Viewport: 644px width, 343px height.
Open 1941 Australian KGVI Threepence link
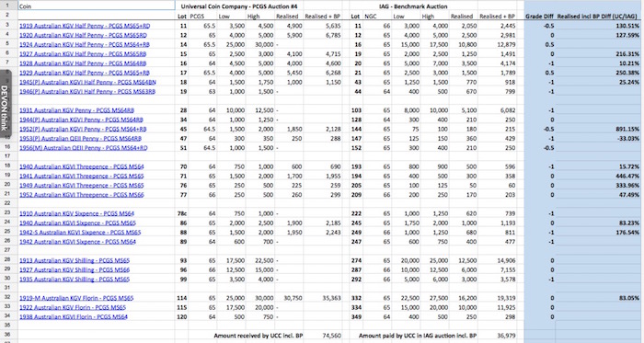pos(82,176)
